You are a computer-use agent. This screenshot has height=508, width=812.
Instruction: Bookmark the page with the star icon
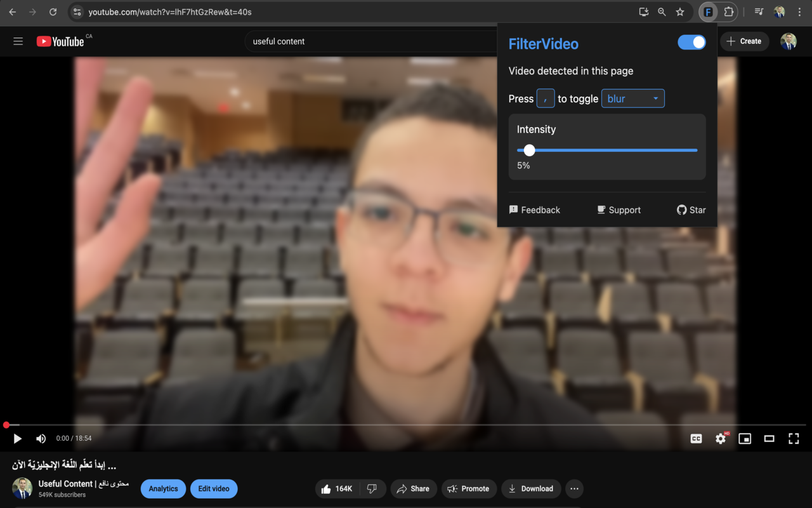click(679, 11)
